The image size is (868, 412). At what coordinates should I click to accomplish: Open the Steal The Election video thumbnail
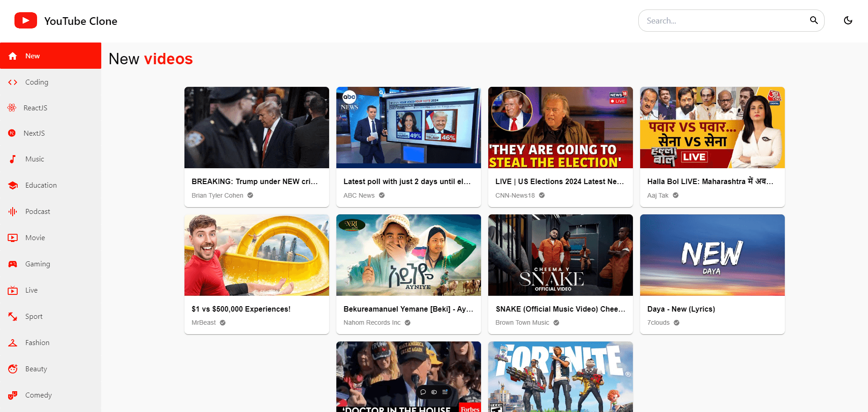point(561,128)
